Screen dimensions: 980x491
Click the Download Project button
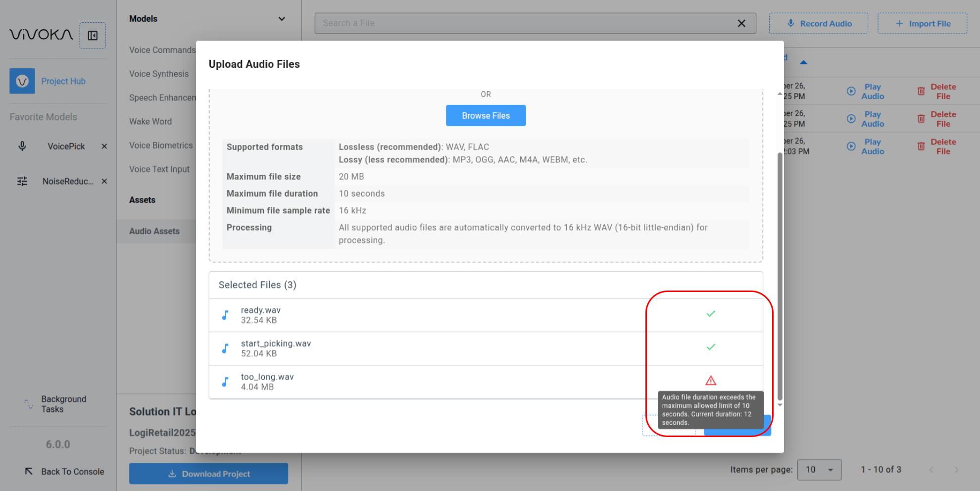pos(208,474)
